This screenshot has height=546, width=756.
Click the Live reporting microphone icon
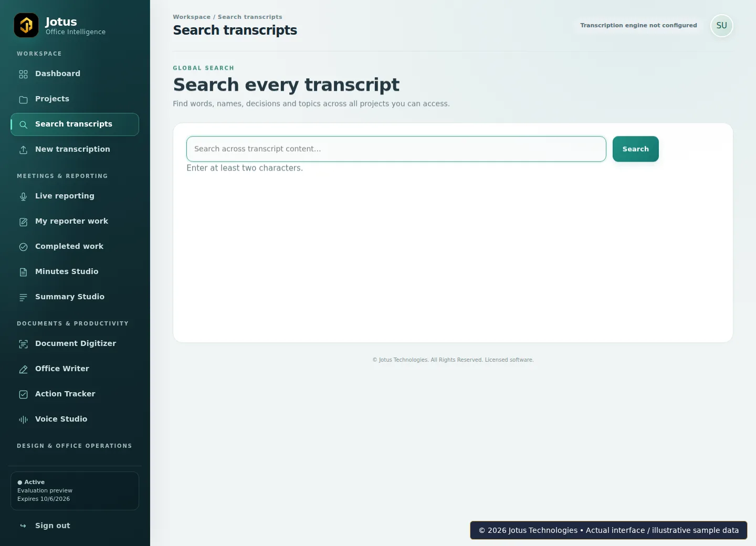pos(23,196)
